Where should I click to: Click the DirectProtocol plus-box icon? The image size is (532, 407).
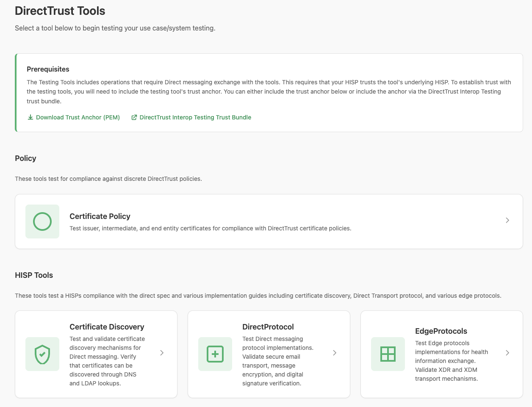click(215, 354)
